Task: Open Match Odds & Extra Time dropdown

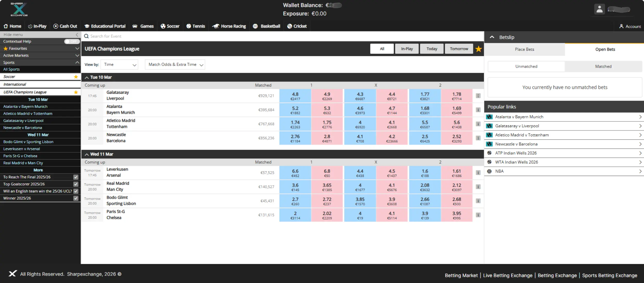Action: pos(175,65)
